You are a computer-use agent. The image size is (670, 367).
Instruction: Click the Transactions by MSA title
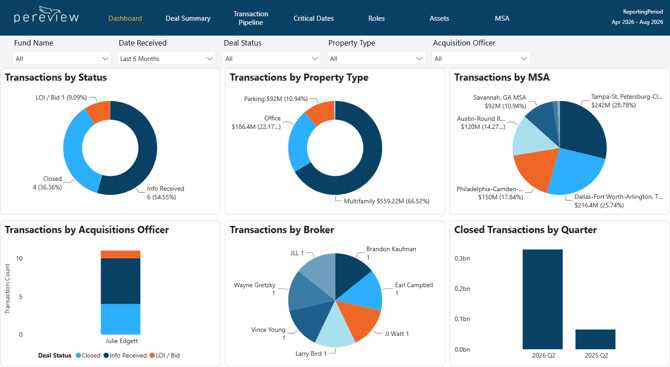point(502,77)
